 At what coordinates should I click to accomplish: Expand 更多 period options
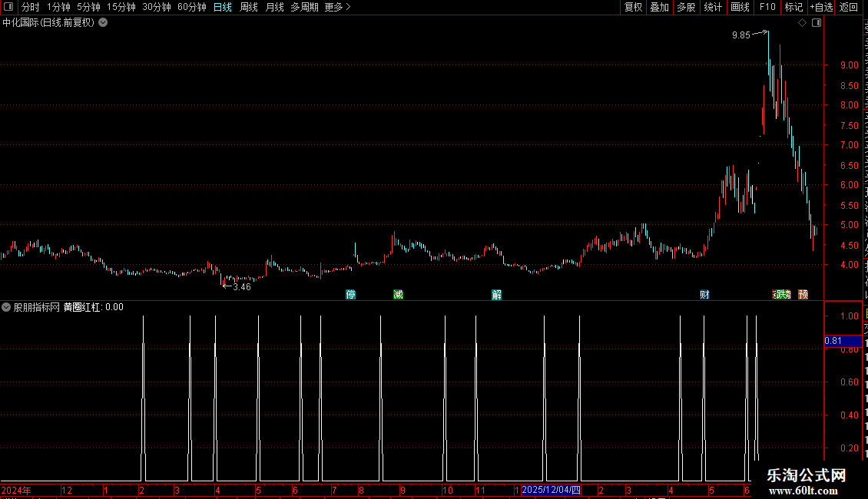point(338,7)
